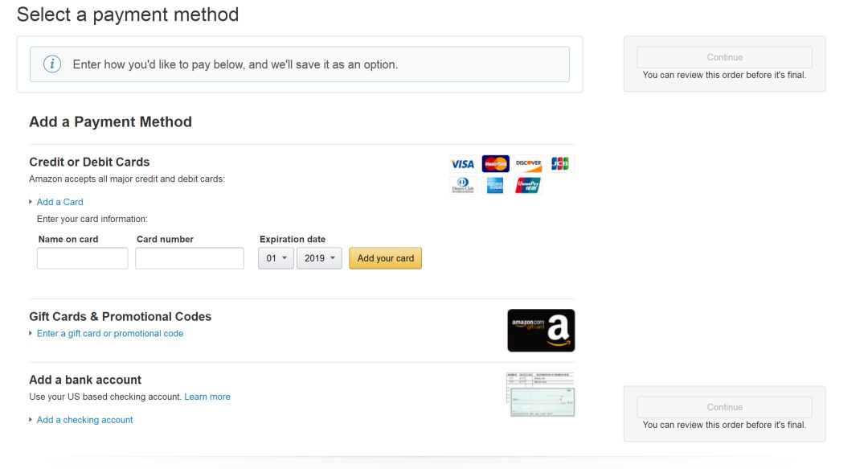Focus the Card number field
This screenshot has width=868, height=469.
point(190,258)
